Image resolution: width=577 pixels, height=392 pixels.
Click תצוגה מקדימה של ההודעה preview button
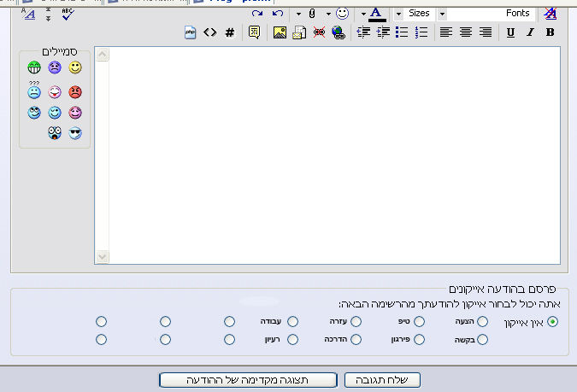click(x=248, y=380)
